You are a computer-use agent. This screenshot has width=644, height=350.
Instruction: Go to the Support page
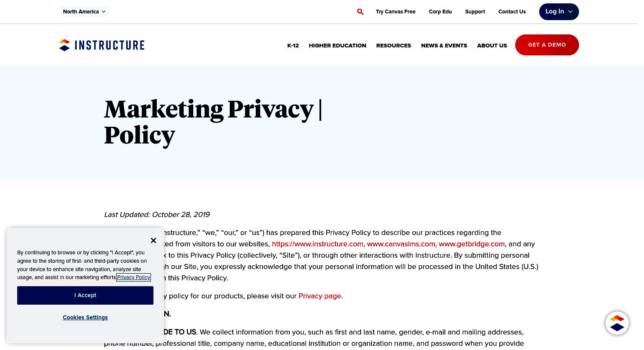coord(475,12)
